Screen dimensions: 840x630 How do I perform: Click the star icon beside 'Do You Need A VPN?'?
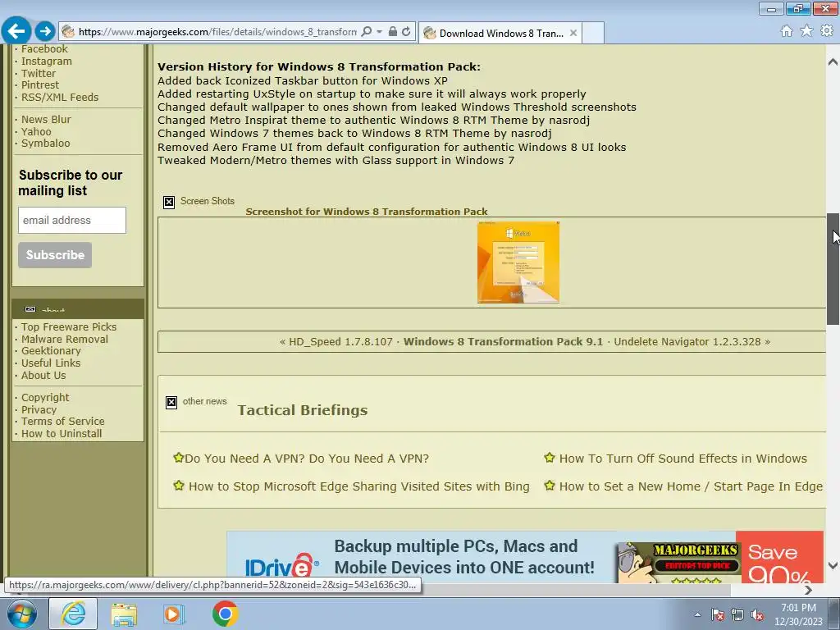click(178, 458)
